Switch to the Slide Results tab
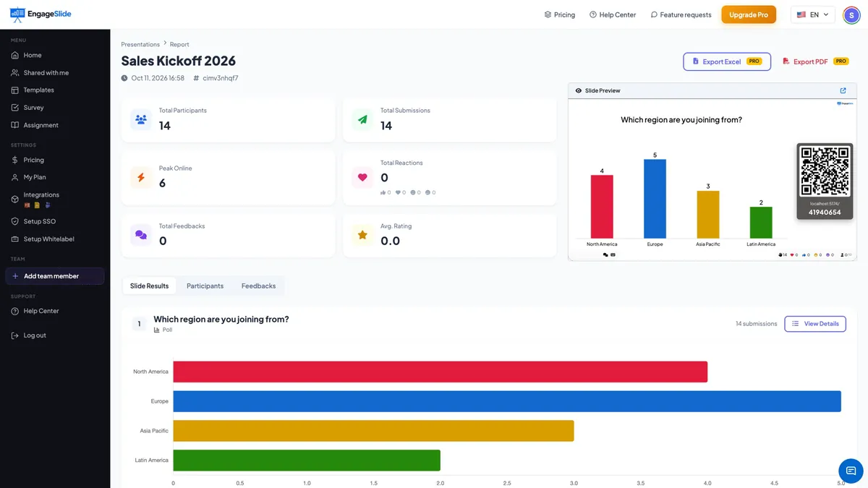Screen dimensions: 868x488 [x=149, y=286]
